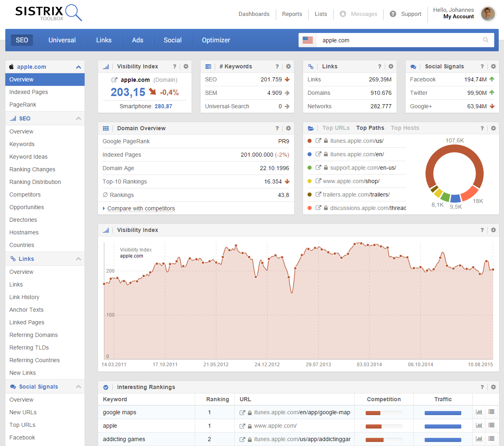The height and width of the screenshot is (446, 504).
Task: Open Lists in top menu
Action: (x=321, y=14)
